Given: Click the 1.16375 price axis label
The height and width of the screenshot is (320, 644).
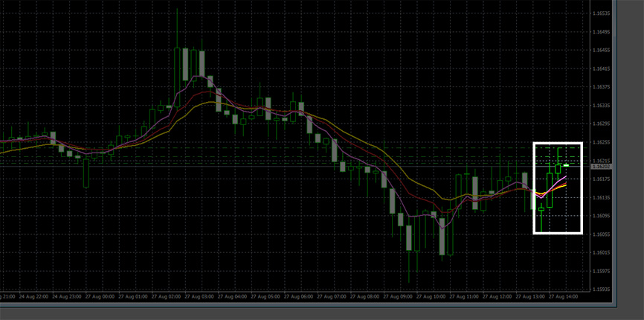Looking at the screenshot, I should point(601,87).
